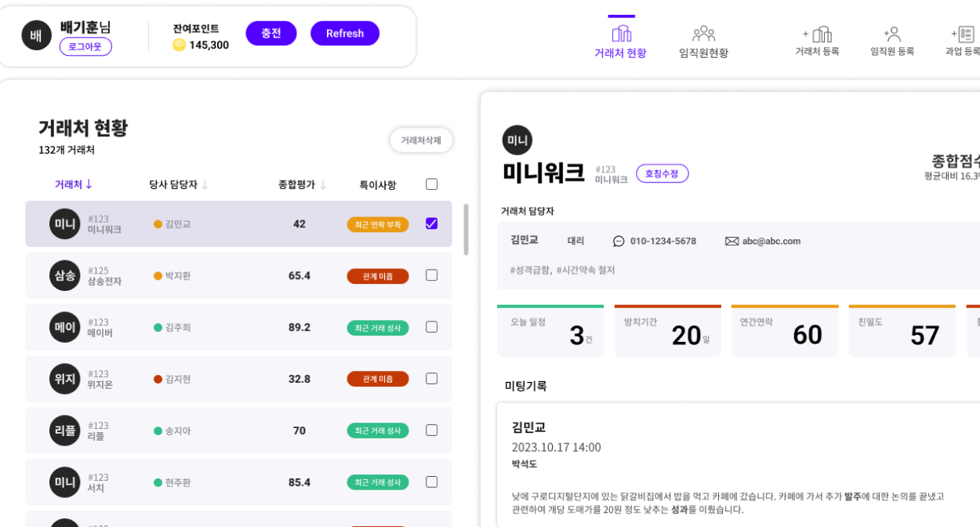Click the envelope icon beside abc@abc.com
The image size is (980, 527).
click(731, 242)
